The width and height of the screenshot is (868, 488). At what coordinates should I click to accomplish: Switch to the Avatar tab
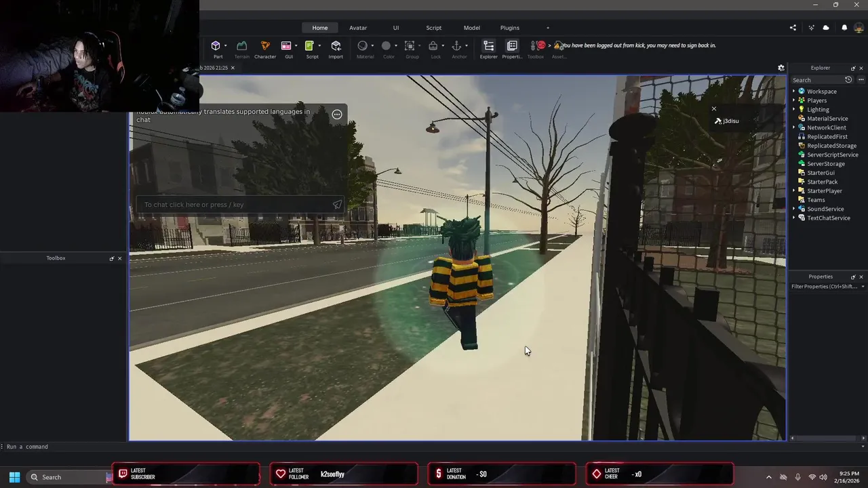click(358, 28)
